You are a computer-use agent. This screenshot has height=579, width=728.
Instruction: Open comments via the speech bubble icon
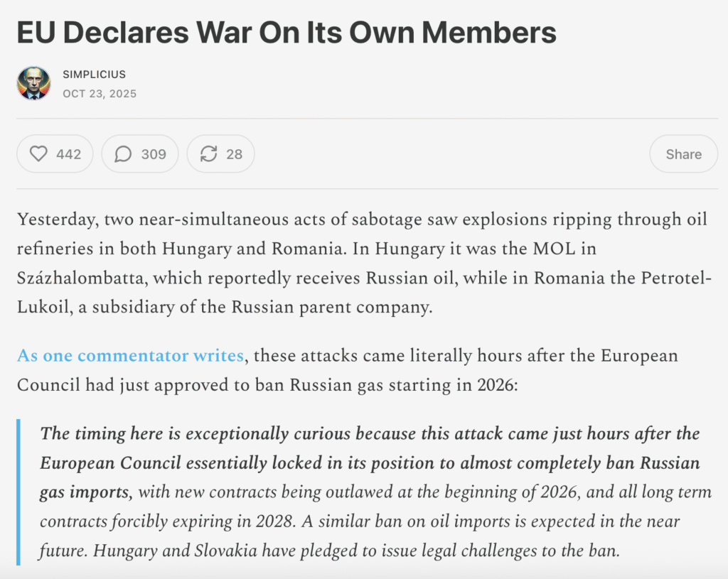click(123, 154)
